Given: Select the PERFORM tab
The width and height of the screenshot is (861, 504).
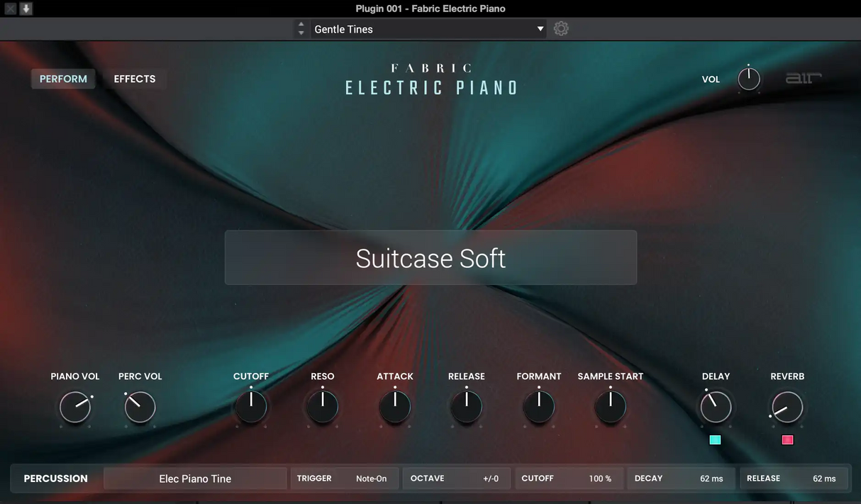Looking at the screenshot, I should pos(63,79).
